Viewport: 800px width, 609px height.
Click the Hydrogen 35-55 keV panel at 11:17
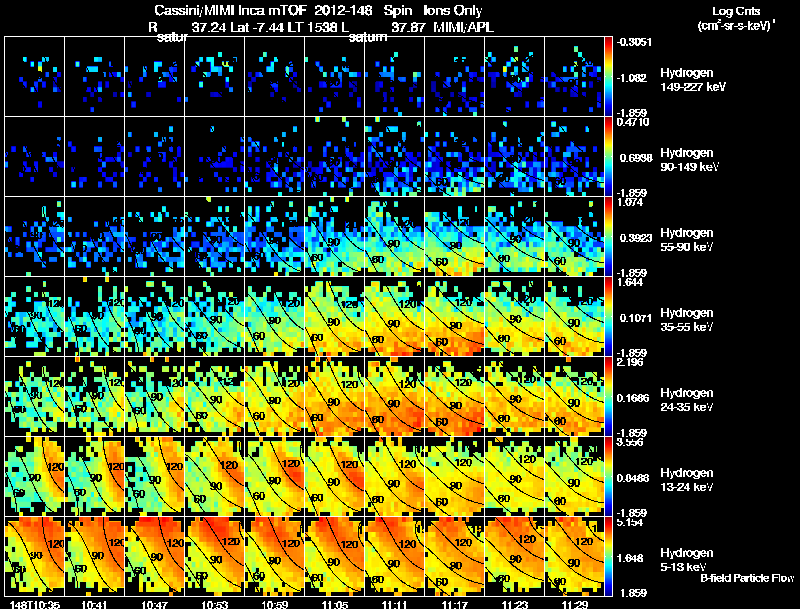pos(455,316)
